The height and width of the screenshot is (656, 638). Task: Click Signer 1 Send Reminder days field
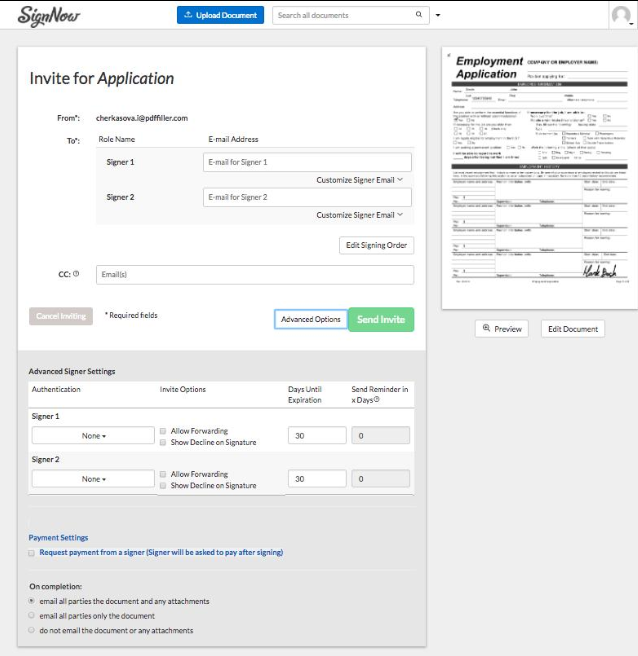(x=381, y=436)
